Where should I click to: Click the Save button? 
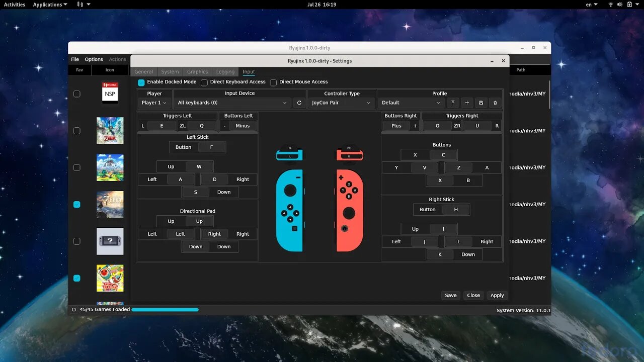click(451, 295)
